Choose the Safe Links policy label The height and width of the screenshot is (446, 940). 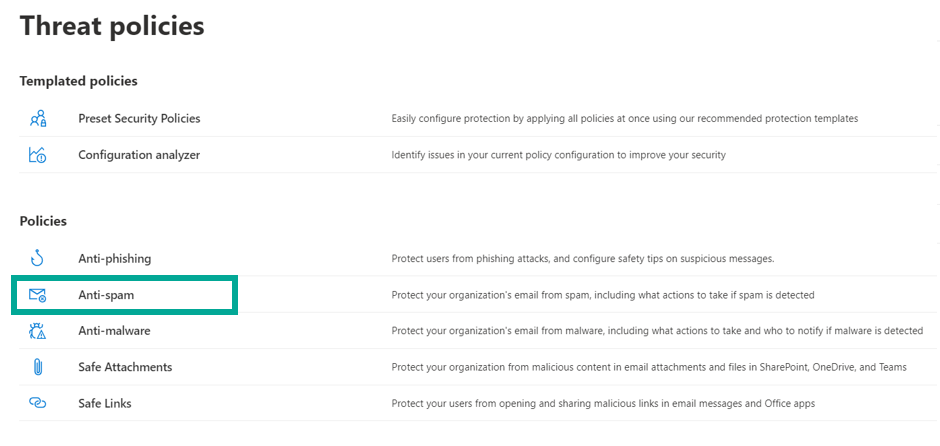coord(105,403)
